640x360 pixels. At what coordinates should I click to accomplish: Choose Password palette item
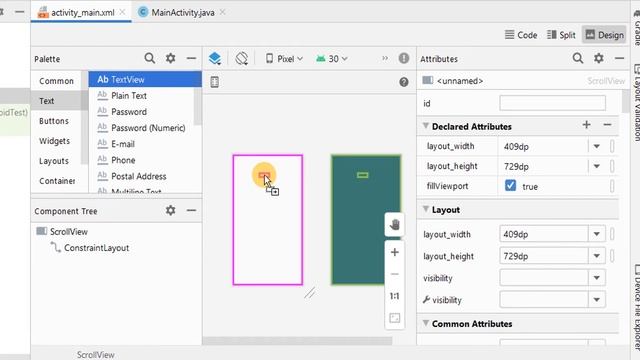click(x=141, y=112)
